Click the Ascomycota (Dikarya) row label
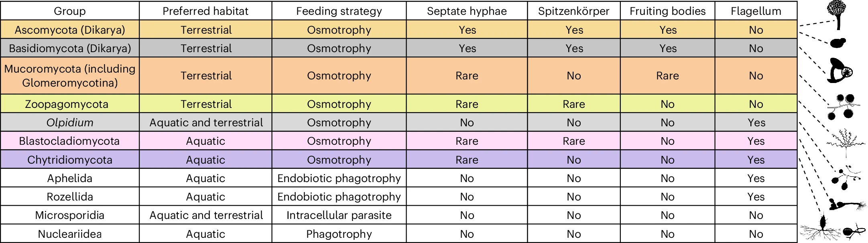 pyautogui.click(x=70, y=30)
